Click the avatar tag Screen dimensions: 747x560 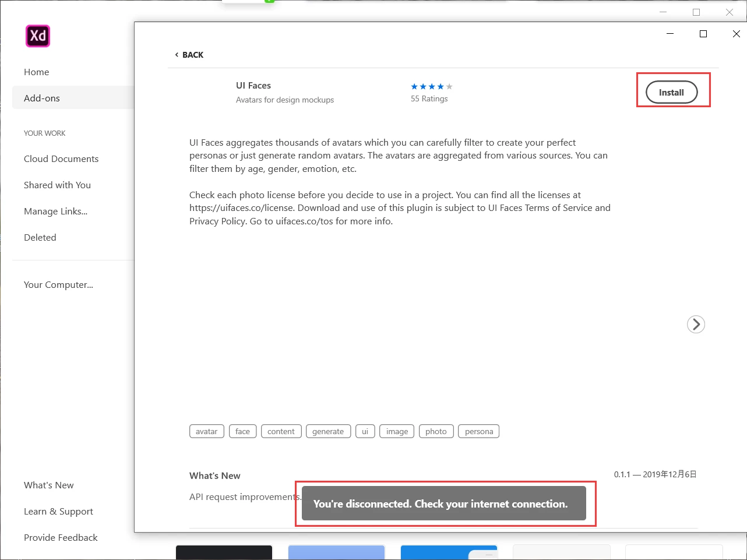tap(207, 431)
